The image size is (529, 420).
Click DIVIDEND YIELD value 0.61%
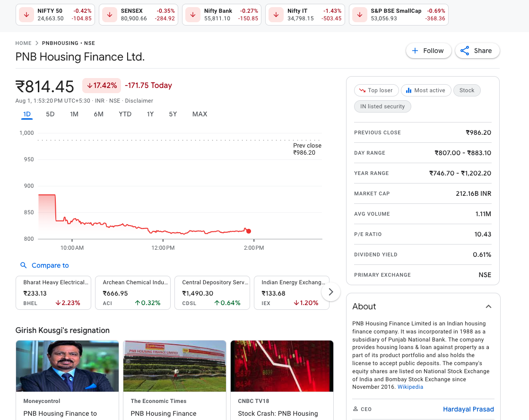482,254
